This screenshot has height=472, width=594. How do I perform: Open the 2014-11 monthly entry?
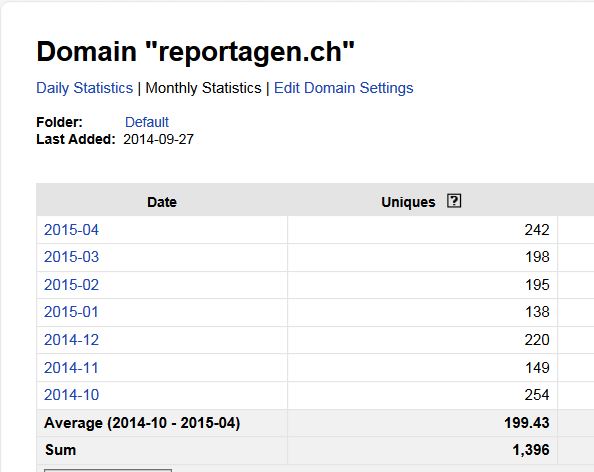(x=71, y=367)
